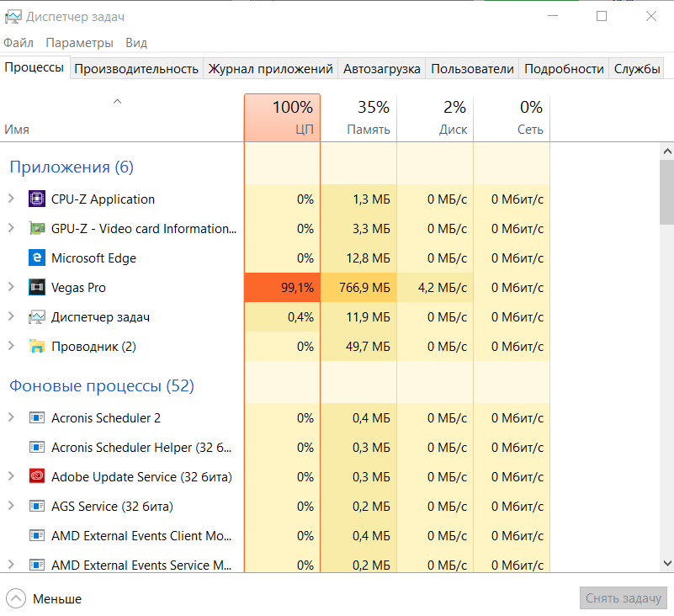
Task: Click the AMD External Events Client icon
Action: coord(37,535)
